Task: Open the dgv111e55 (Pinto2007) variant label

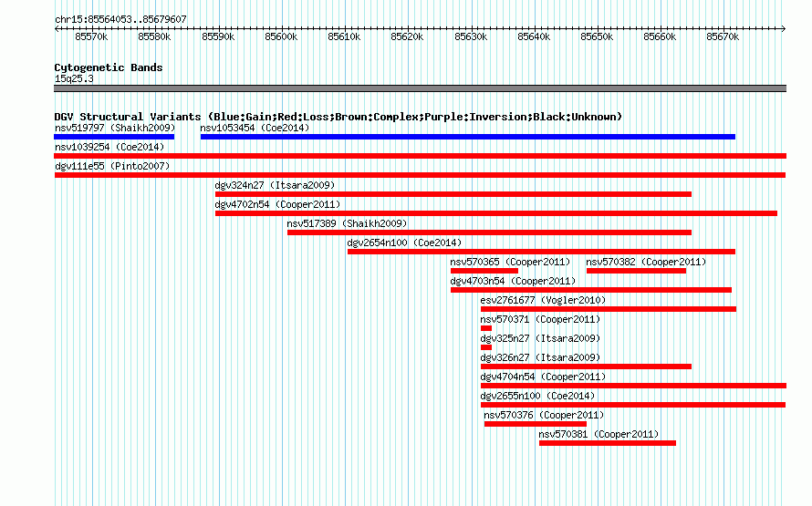Action: pos(112,166)
